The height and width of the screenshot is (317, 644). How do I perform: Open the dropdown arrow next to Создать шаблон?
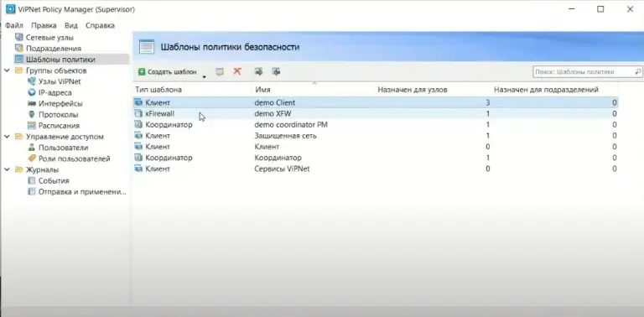(x=204, y=76)
